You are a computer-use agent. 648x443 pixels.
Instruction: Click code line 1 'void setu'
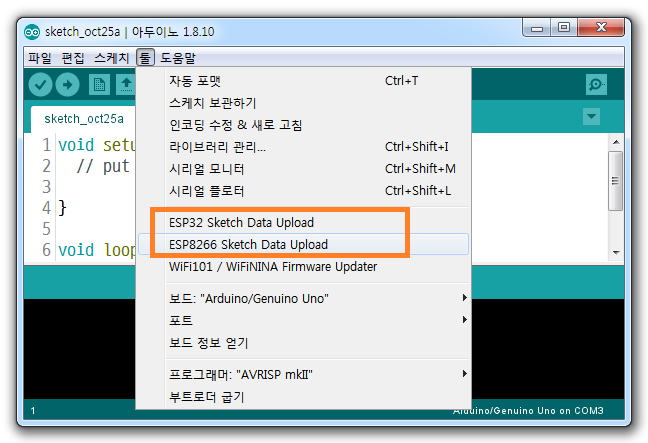point(97,145)
